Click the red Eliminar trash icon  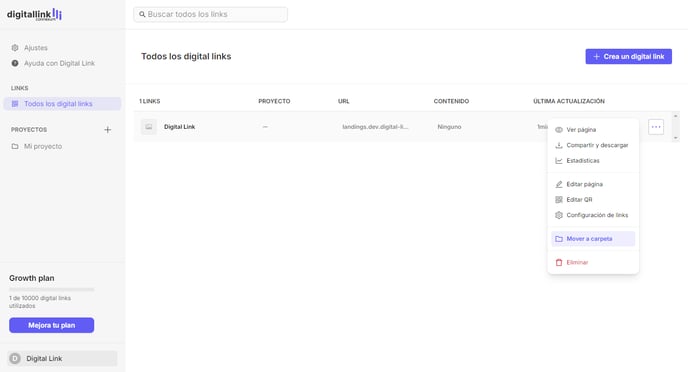(559, 262)
